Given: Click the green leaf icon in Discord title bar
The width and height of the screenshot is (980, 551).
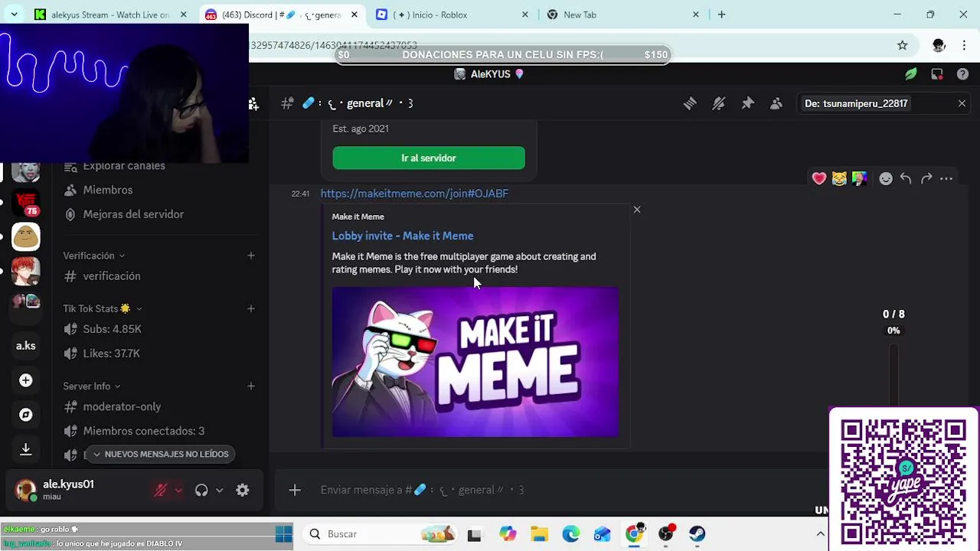Looking at the screenshot, I should (910, 74).
